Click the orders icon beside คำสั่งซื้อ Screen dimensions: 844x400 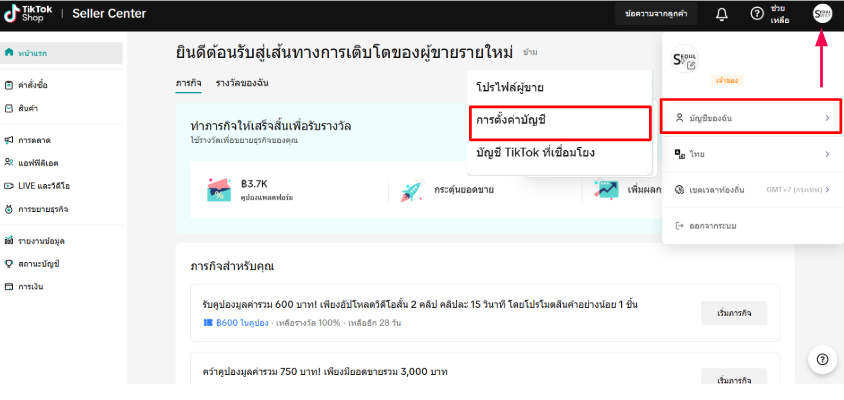9,85
